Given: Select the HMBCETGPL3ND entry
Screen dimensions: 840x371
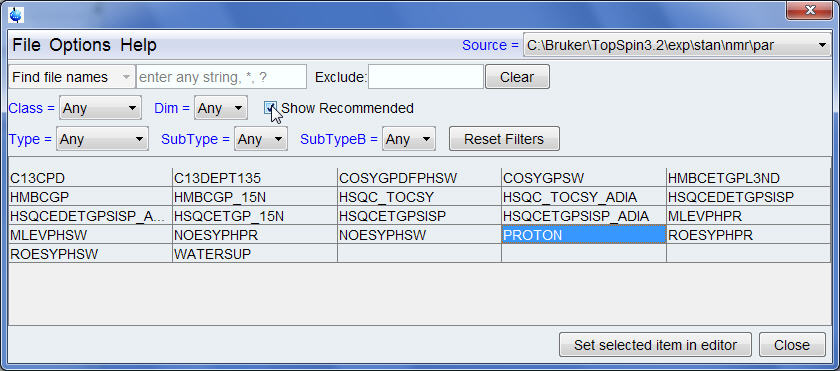Looking at the screenshot, I should click(748, 178).
